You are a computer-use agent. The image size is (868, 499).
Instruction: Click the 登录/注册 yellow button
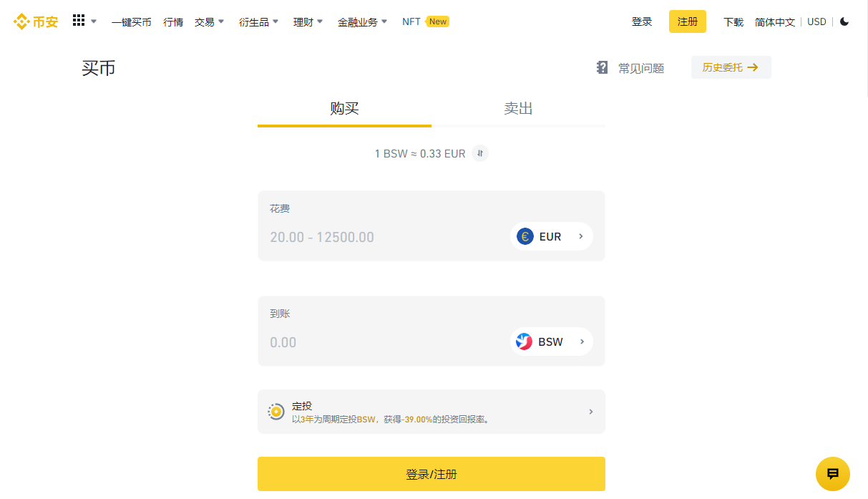pyautogui.click(x=431, y=474)
